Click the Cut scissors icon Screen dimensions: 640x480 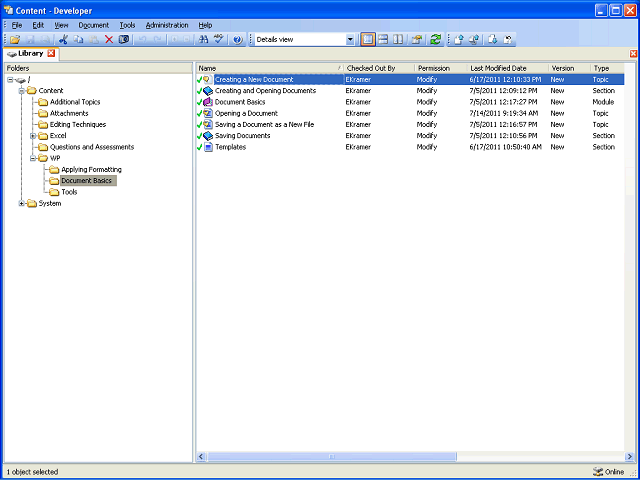click(x=63, y=40)
